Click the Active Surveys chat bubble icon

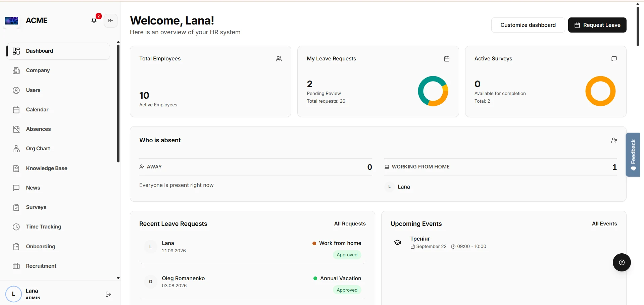click(x=614, y=59)
